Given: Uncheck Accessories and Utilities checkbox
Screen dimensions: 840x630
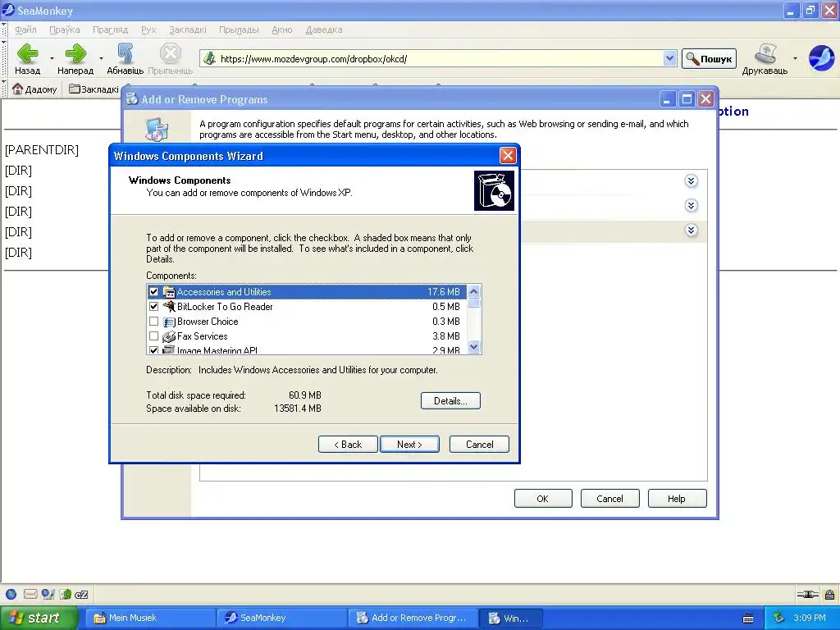Looking at the screenshot, I should (153, 292).
